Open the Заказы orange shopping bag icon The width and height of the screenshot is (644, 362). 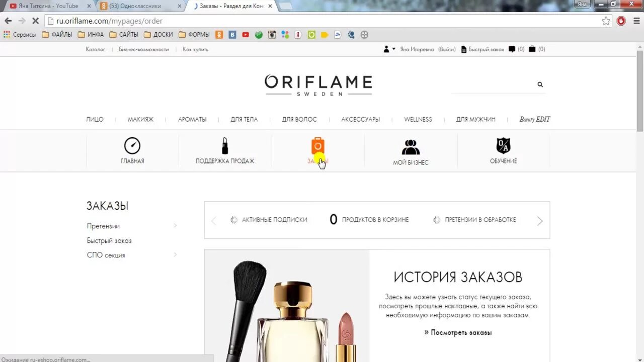tap(317, 146)
